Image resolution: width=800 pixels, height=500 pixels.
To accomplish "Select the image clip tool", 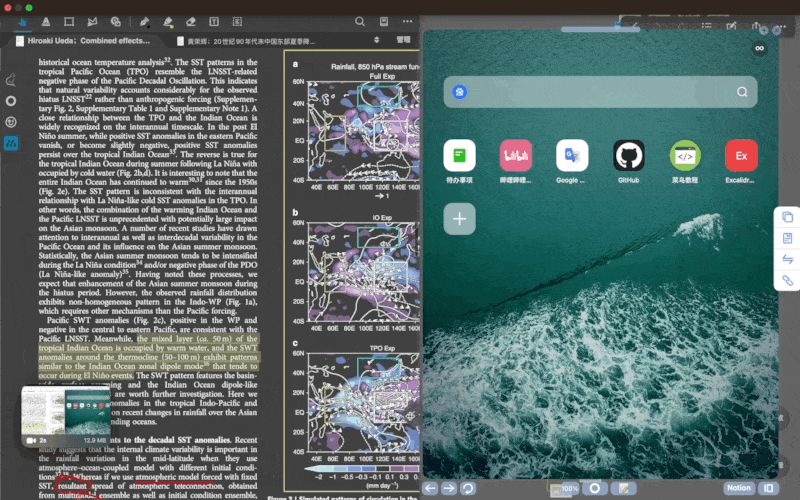I will click(x=116, y=21).
